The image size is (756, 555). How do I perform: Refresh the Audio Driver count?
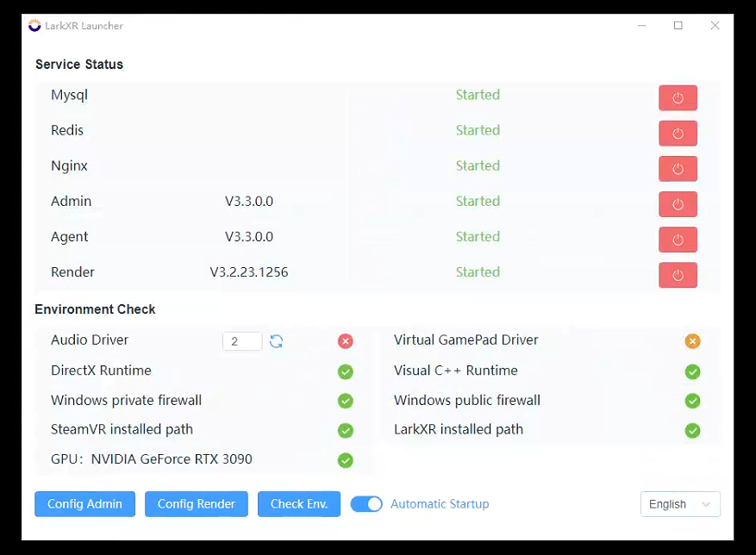tap(276, 341)
